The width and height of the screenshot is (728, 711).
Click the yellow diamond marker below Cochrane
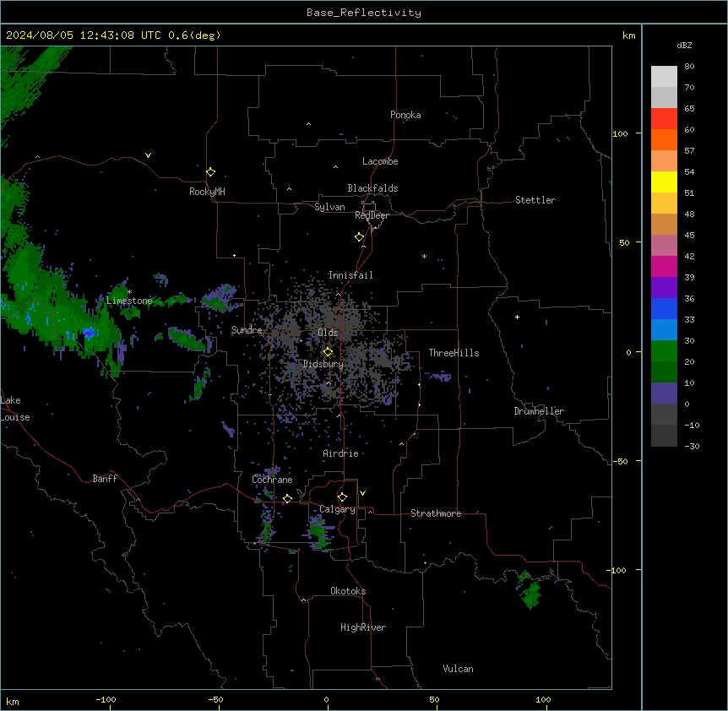[x=287, y=498]
